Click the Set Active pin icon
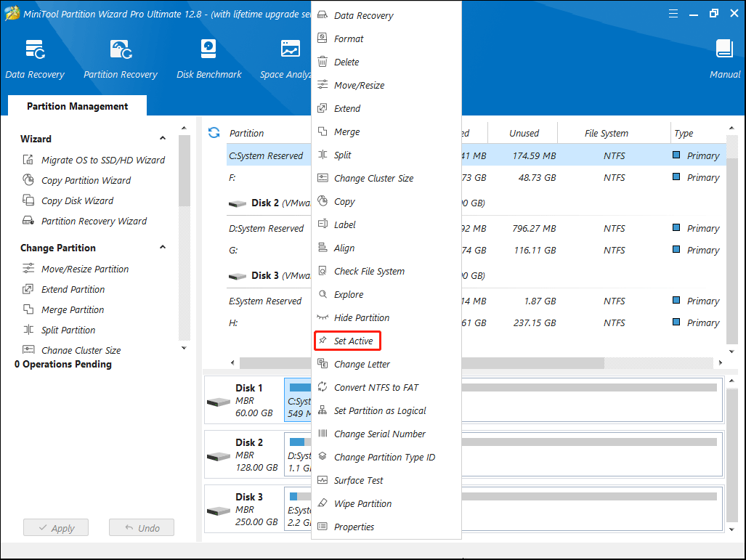This screenshot has height=560, width=746. pyautogui.click(x=323, y=340)
